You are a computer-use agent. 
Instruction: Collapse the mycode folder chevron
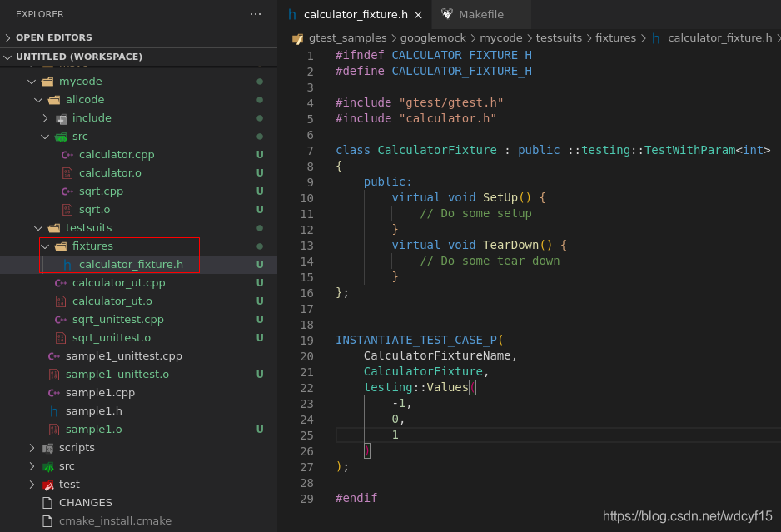coord(32,82)
